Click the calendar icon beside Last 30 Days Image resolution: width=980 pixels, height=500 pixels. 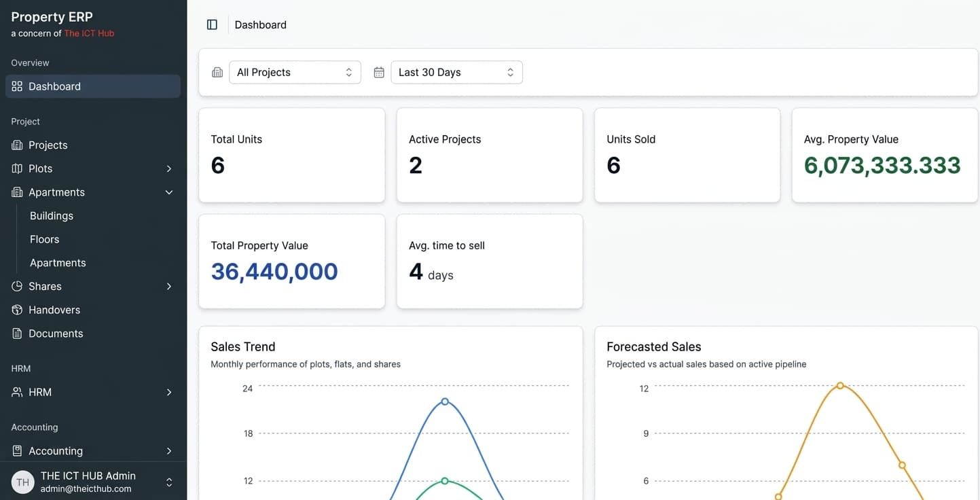379,72
